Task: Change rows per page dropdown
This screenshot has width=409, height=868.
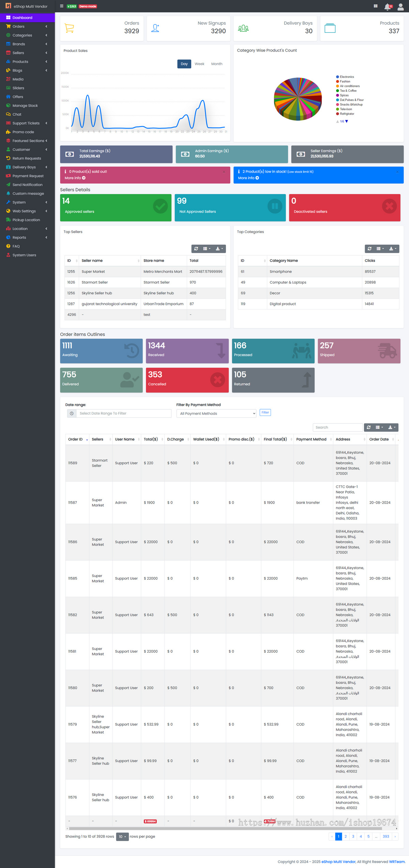Action: (x=122, y=837)
